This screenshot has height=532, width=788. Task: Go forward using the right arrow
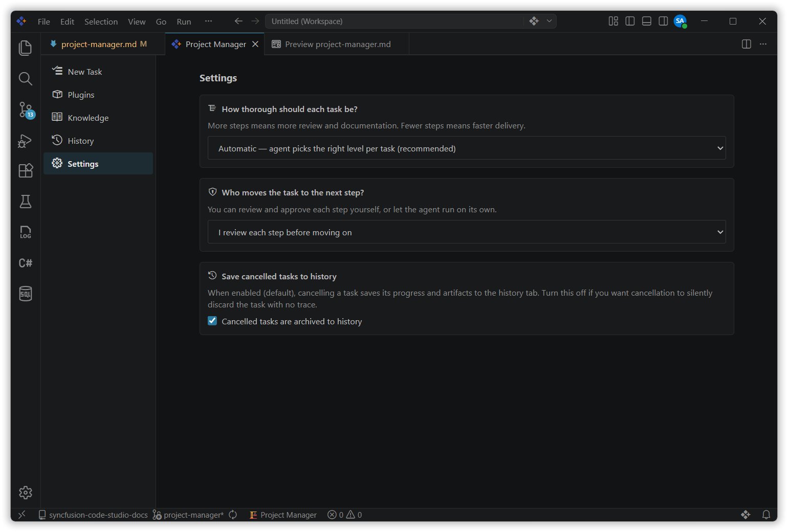255,21
